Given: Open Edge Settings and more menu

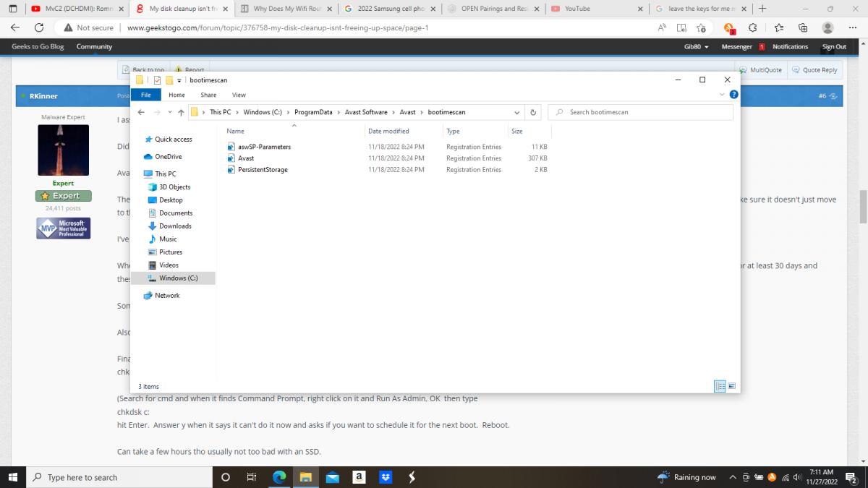Looking at the screenshot, I should click(x=853, y=27).
